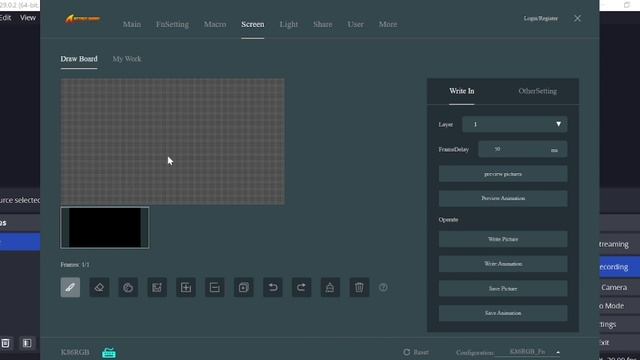The image size is (640, 360).
Task: Duplicate the current frame
Action: [244, 287]
